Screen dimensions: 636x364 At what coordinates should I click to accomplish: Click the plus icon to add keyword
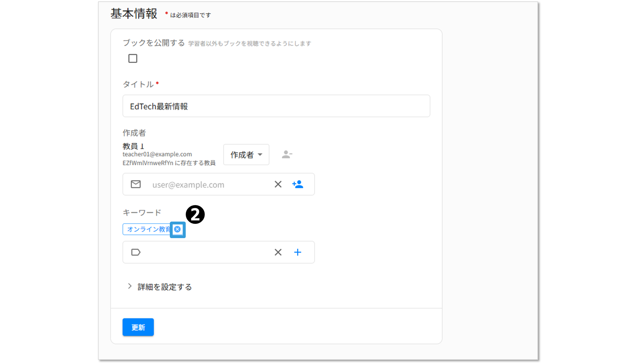[298, 252]
